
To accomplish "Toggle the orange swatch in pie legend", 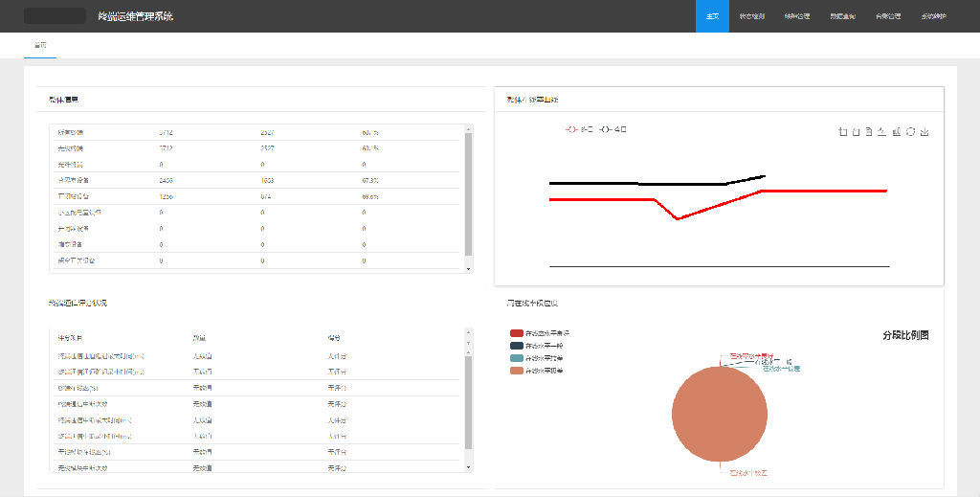I will coord(516,371).
